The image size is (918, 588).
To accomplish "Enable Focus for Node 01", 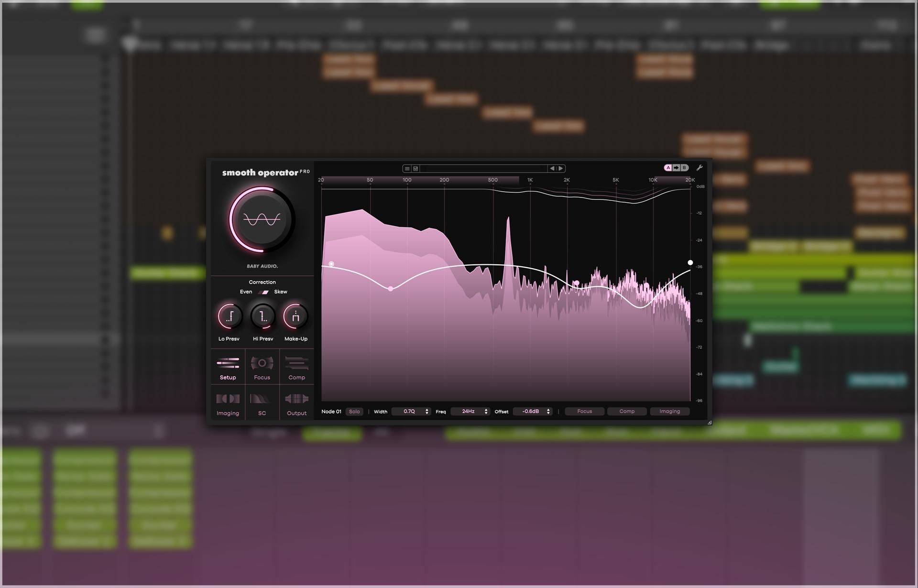I will (x=585, y=412).
